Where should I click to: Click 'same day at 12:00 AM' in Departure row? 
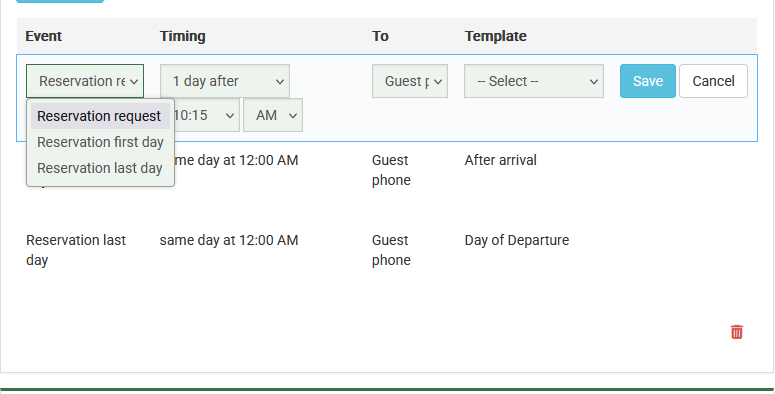(229, 240)
